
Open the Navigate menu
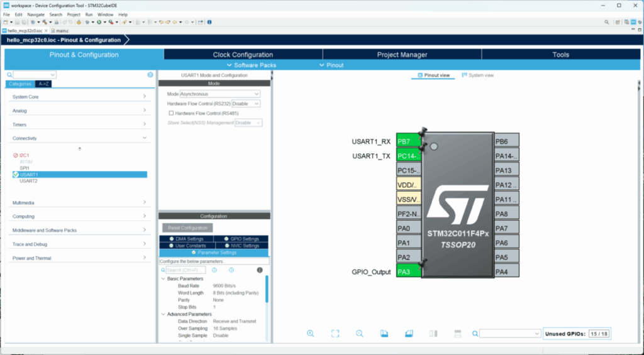(36, 14)
